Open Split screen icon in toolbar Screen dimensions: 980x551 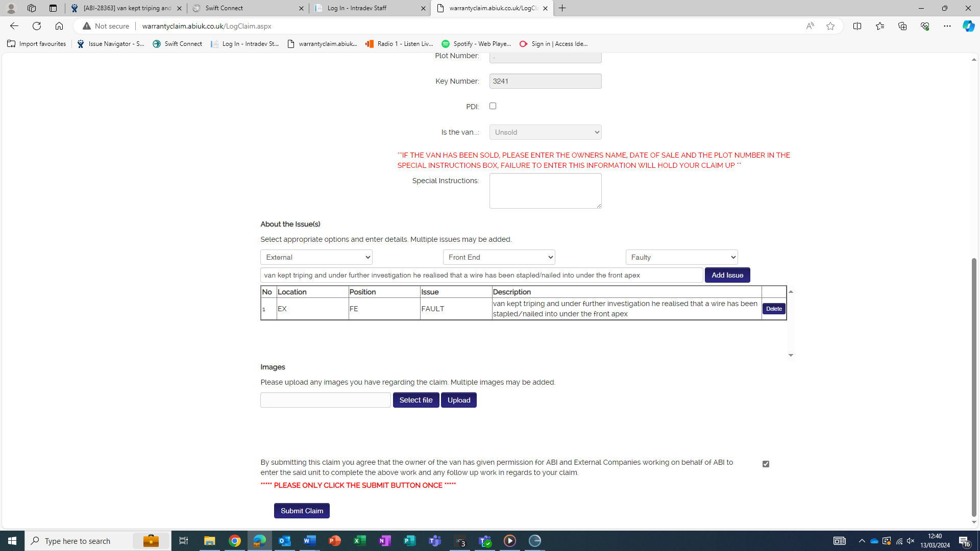857,26
